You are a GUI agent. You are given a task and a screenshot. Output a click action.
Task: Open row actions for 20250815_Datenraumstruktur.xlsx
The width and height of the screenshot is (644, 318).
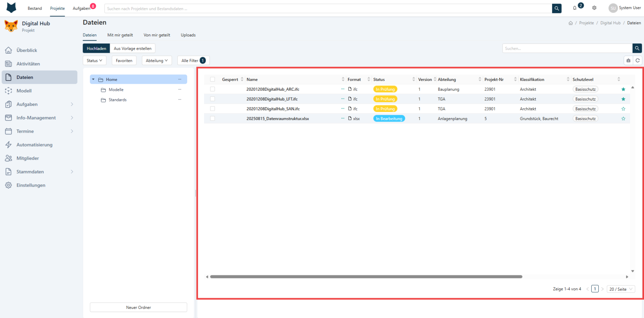coord(343,118)
